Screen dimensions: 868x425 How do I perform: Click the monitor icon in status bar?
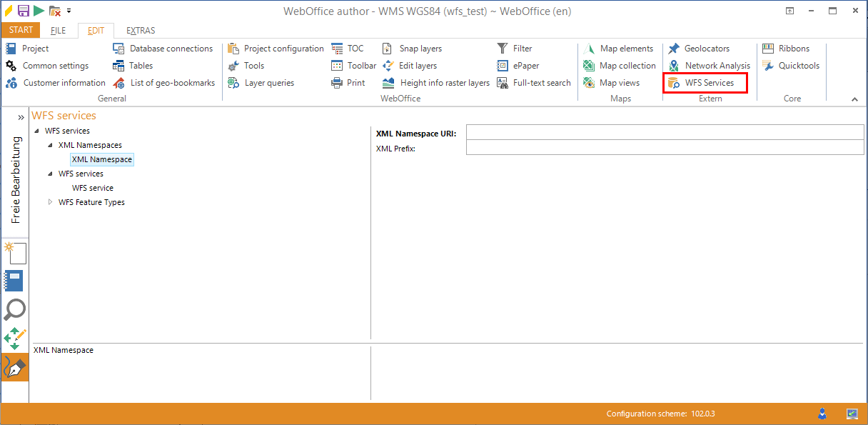pyautogui.click(x=851, y=413)
